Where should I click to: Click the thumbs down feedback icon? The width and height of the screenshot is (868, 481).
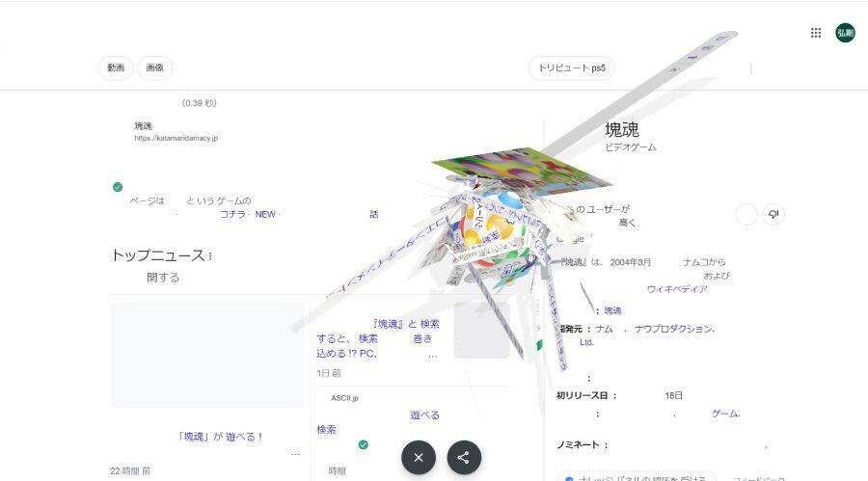click(773, 214)
